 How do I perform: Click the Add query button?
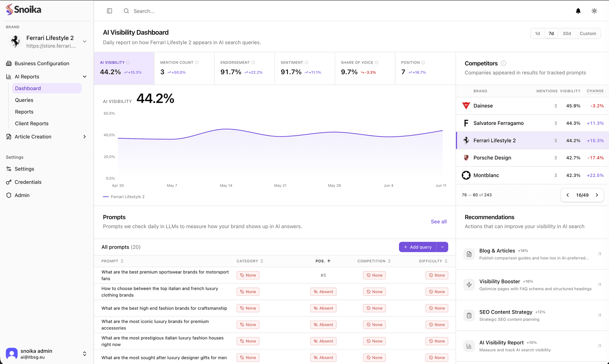coord(417,247)
